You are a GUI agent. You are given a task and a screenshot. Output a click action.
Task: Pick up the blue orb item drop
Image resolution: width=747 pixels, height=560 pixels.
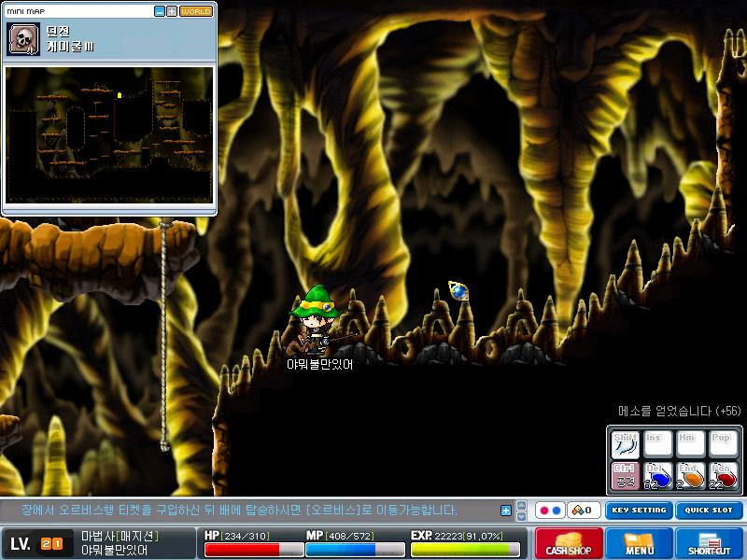(458, 290)
